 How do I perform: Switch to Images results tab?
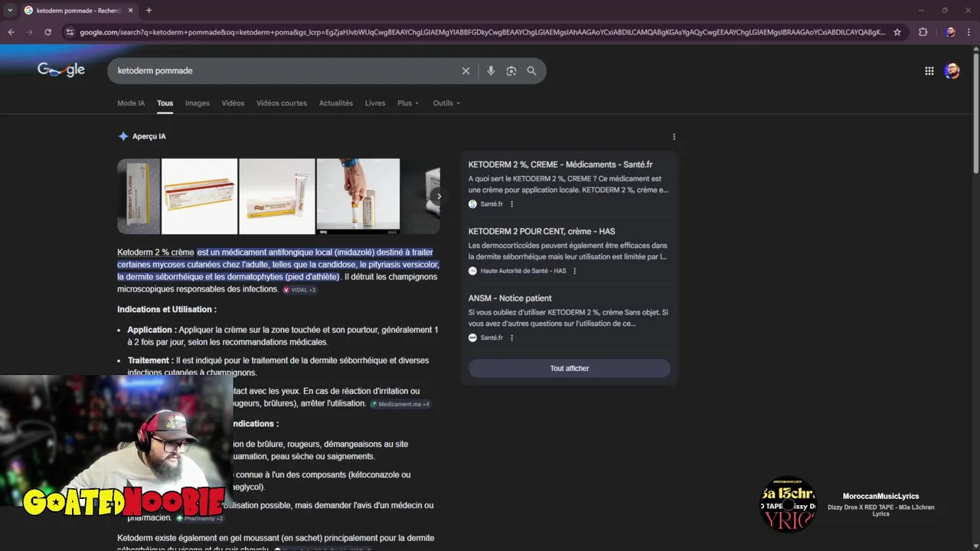pyautogui.click(x=197, y=103)
